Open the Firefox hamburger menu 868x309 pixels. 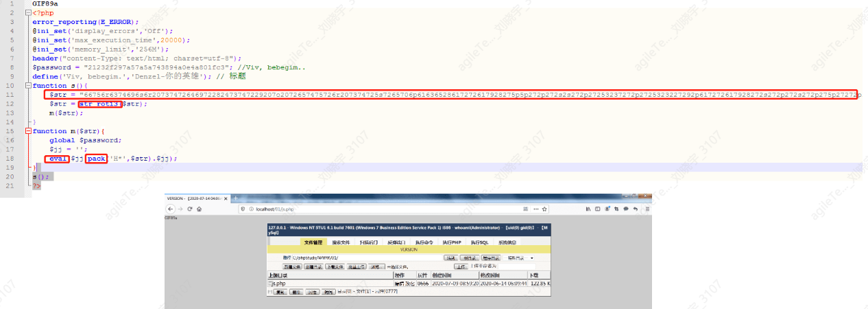pyautogui.click(x=647, y=209)
